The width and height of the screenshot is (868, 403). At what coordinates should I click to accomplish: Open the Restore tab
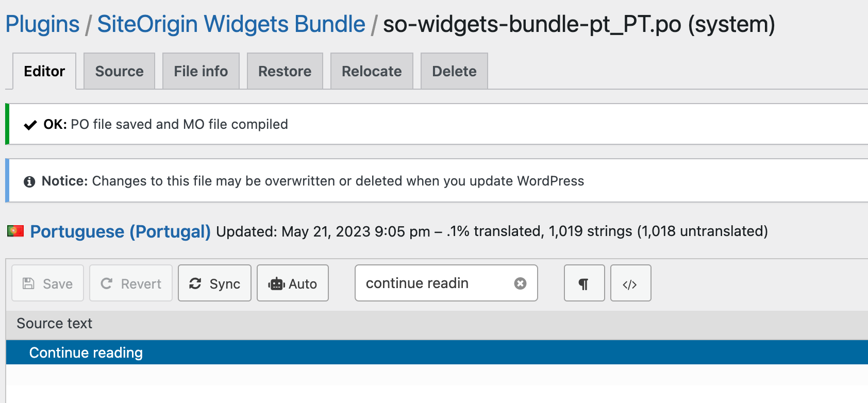[x=285, y=71]
